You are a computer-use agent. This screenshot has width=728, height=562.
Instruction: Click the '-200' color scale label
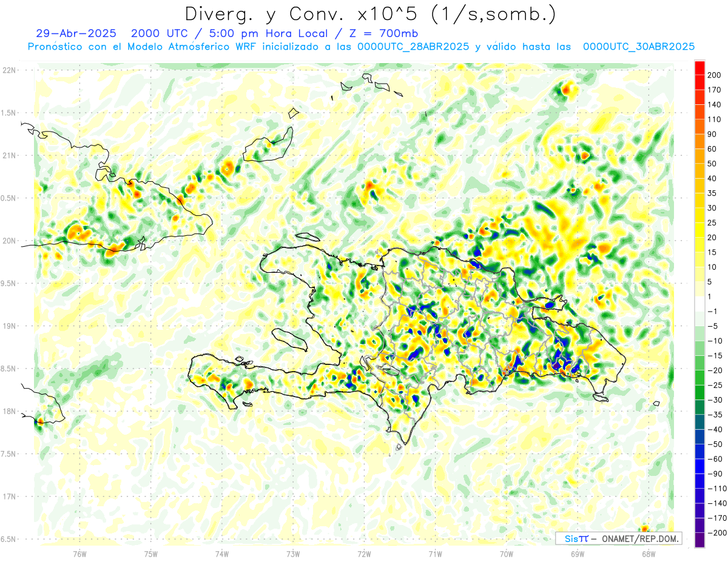(716, 532)
